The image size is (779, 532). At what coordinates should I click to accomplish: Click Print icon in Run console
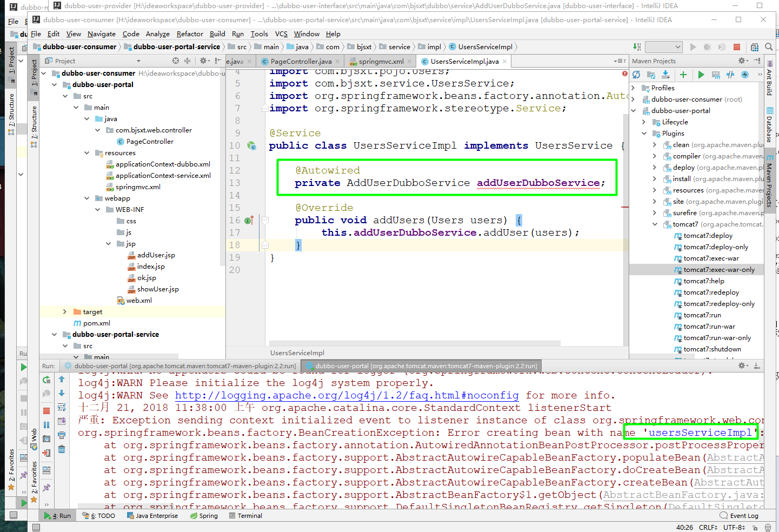pos(62,435)
